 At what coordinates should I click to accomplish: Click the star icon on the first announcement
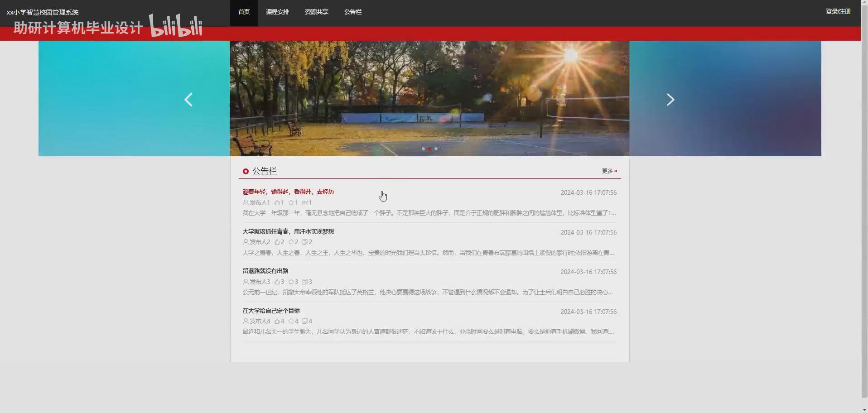pos(290,202)
